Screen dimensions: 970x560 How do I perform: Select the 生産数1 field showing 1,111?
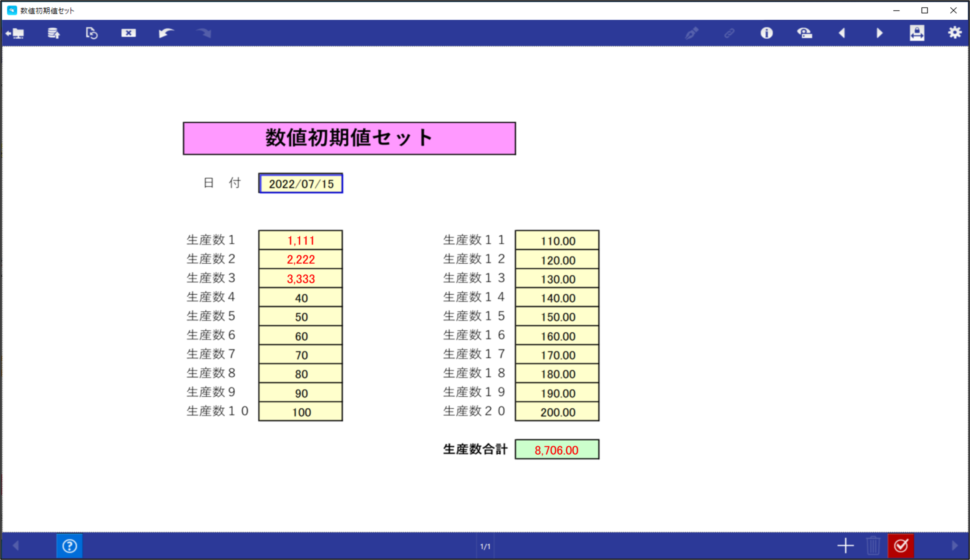[301, 240]
